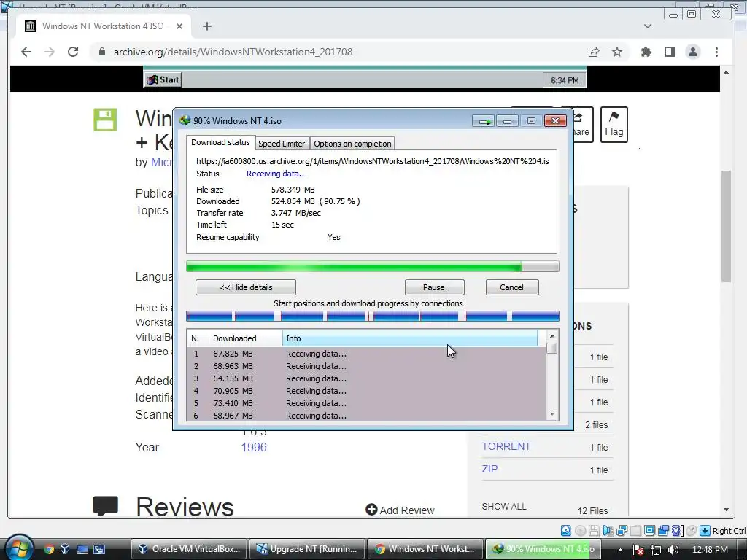Select connection row 5 with 73.410 MB
Image resolution: width=747 pixels, height=560 pixels.
point(366,403)
